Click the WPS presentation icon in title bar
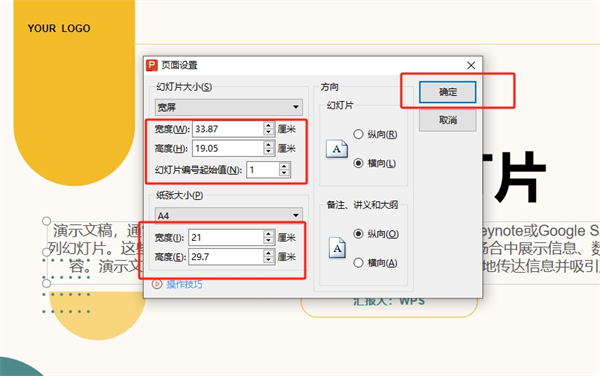The image size is (600, 376). 152,65
